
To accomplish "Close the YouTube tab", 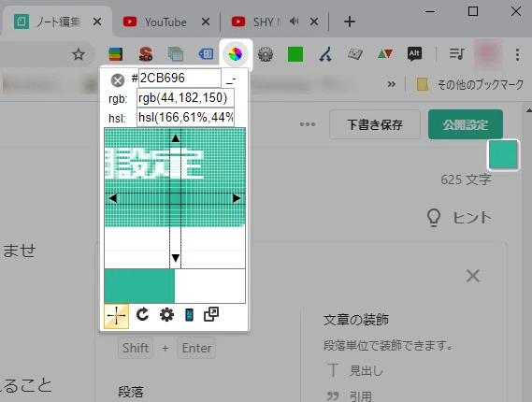I will click(x=206, y=22).
